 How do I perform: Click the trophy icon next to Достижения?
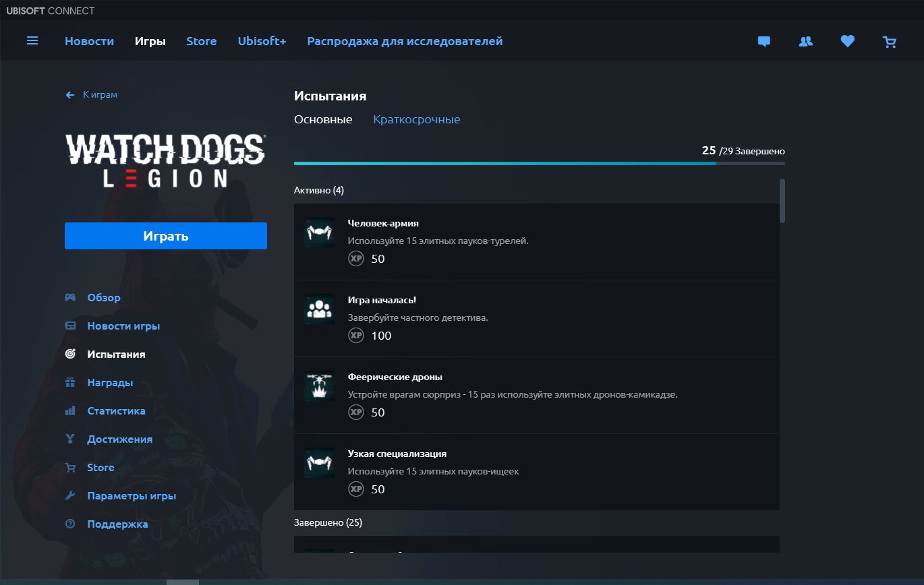pyautogui.click(x=70, y=439)
